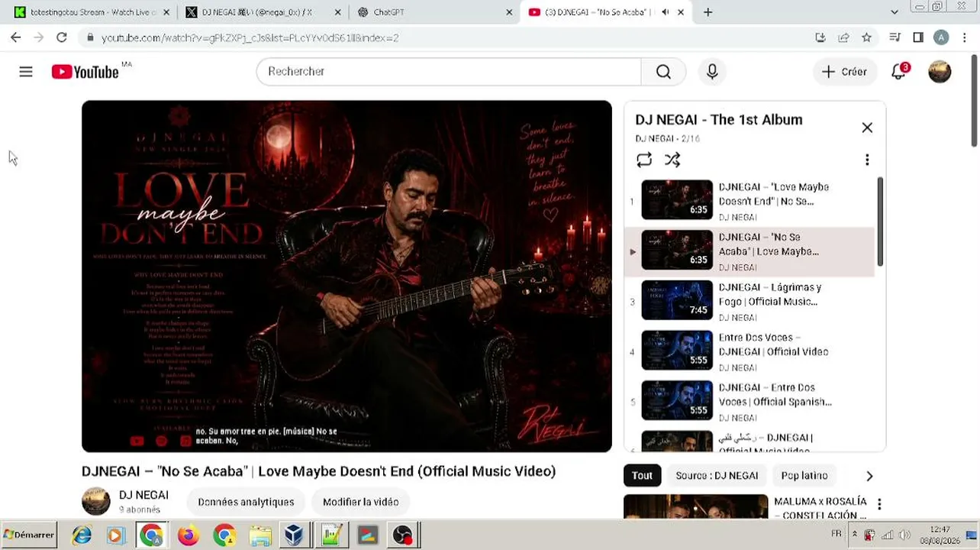The image size is (980, 550).
Task: Go back to the previous page
Action: point(16,37)
